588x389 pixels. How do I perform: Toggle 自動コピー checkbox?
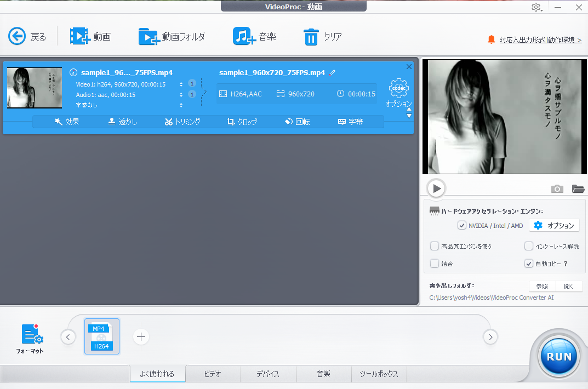[x=528, y=264]
